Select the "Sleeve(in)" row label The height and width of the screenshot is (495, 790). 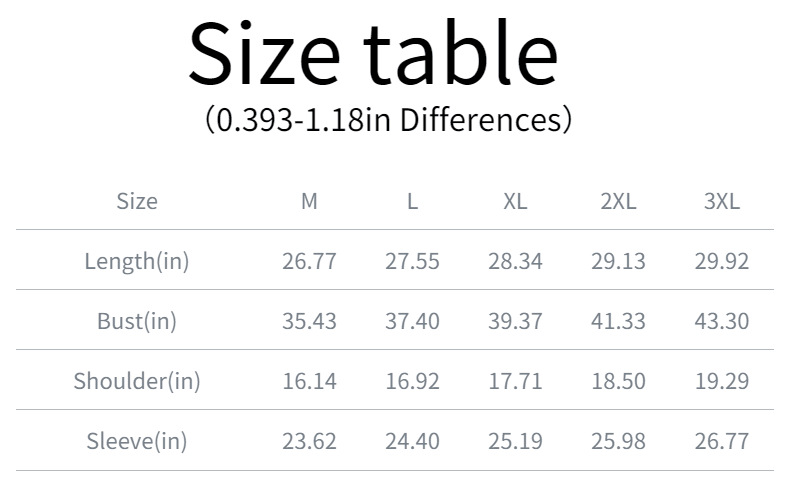137,441
